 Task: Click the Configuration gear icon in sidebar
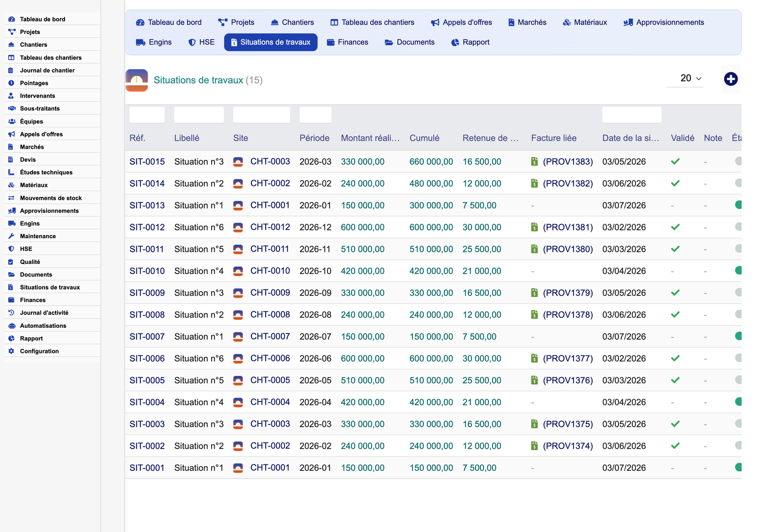pyautogui.click(x=11, y=351)
